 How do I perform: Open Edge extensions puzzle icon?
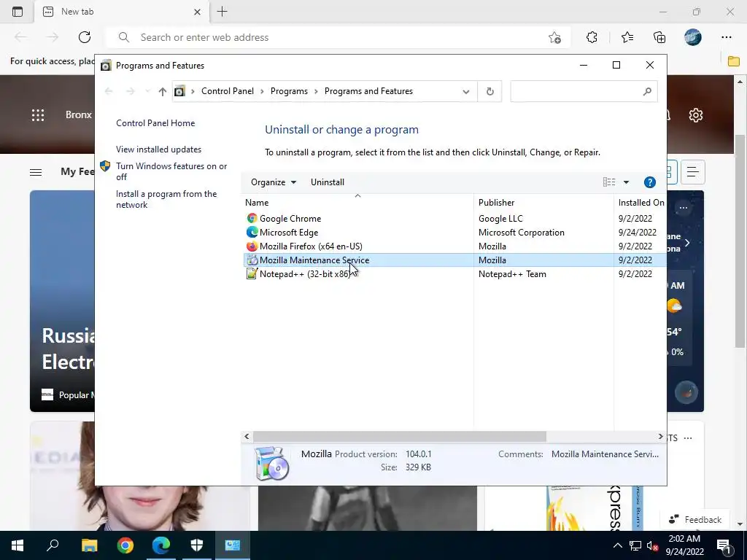pyautogui.click(x=592, y=37)
